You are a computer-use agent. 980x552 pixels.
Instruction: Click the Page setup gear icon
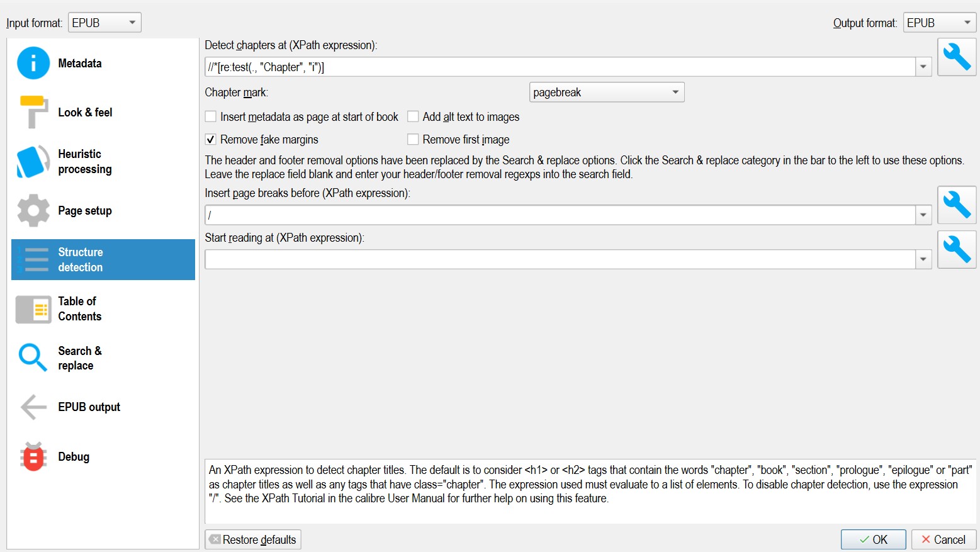(33, 210)
